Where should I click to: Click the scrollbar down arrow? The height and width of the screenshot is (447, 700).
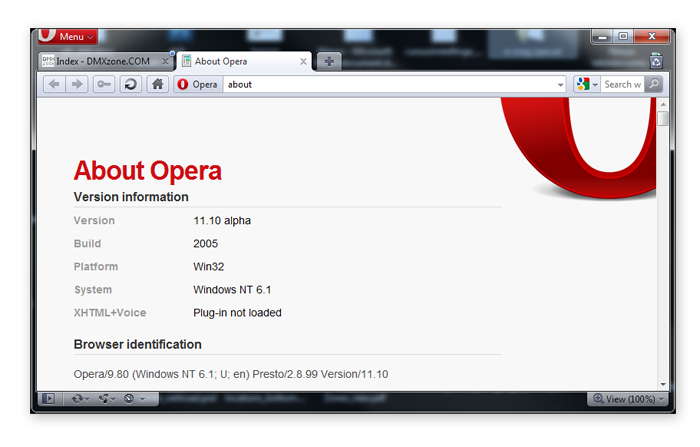coord(663,384)
